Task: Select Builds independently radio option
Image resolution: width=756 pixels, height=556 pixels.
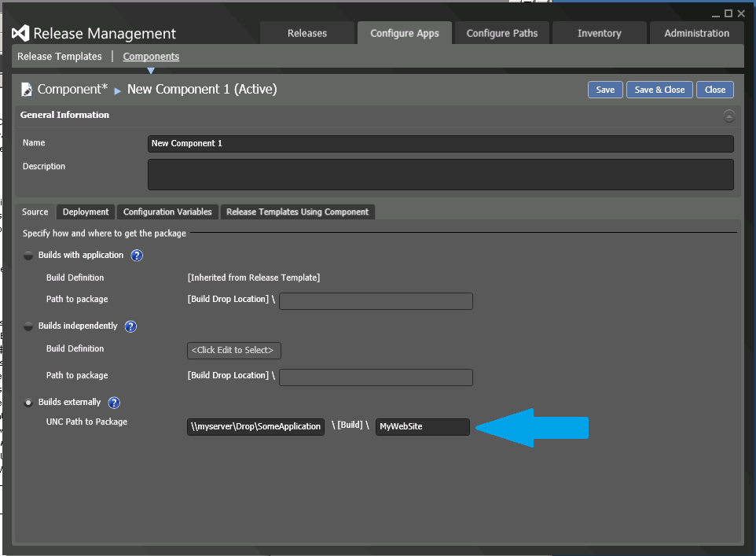Action: point(29,326)
